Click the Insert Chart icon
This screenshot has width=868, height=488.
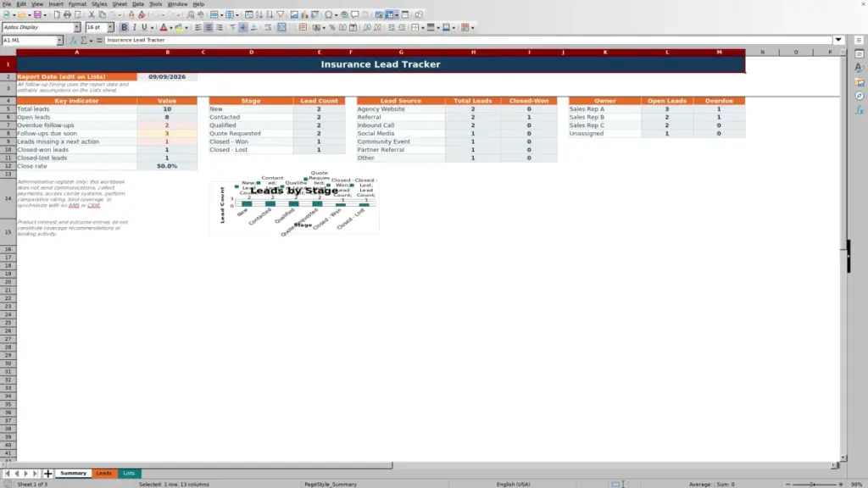click(304, 15)
